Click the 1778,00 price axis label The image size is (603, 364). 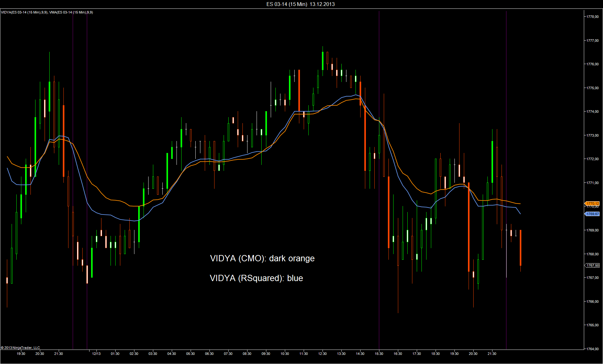pos(592,17)
